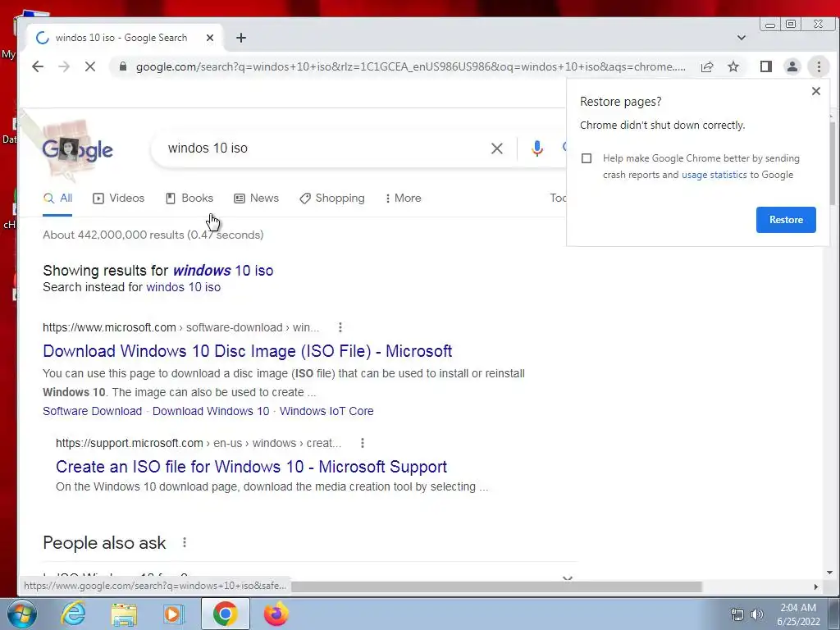Select the All results tab

tap(57, 199)
